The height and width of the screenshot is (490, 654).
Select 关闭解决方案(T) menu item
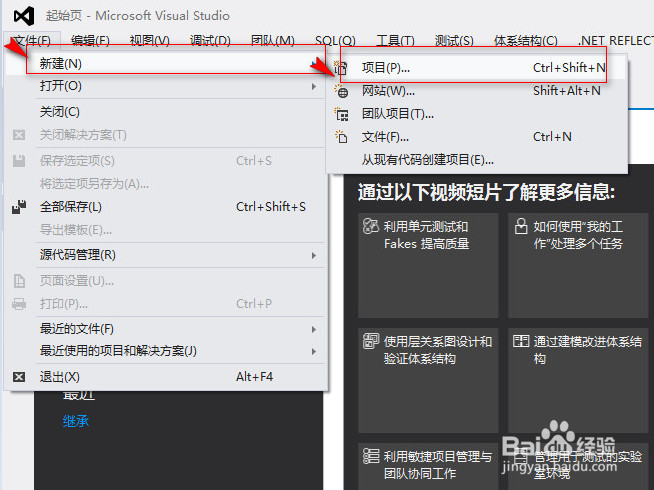(166, 135)
